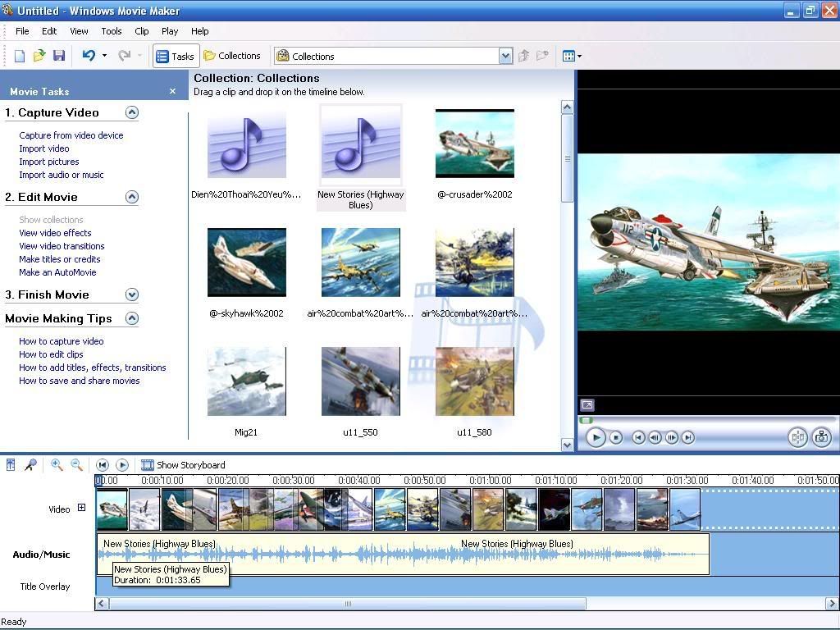Go up one level in collections

tap(524, 56)
